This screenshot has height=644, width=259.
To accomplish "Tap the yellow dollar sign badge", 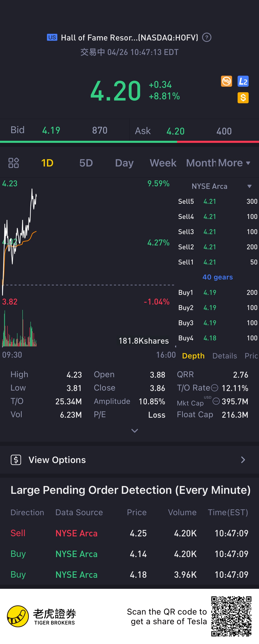I will point(243,98).
